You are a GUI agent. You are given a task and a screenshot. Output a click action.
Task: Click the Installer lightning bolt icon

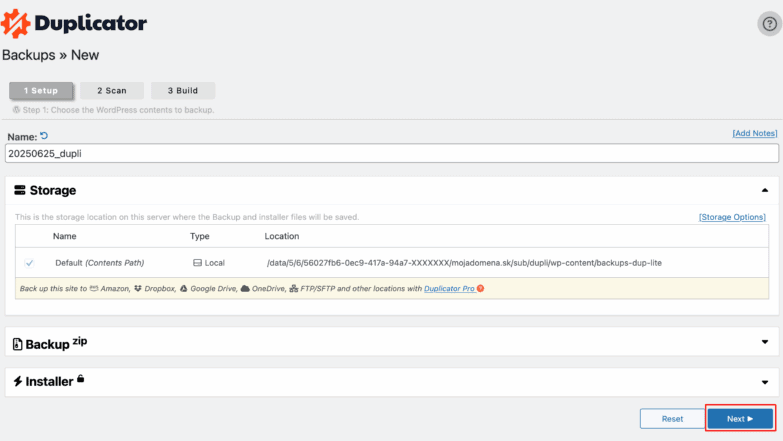click(18, 382)
